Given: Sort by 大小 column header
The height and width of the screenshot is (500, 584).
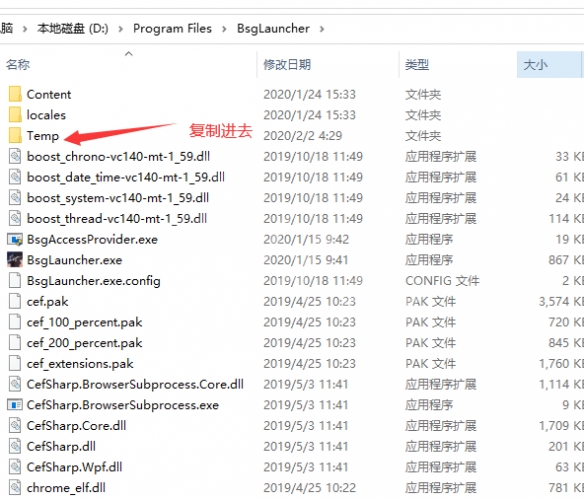Looking at the screenshot, I should [x=535, y=65].
